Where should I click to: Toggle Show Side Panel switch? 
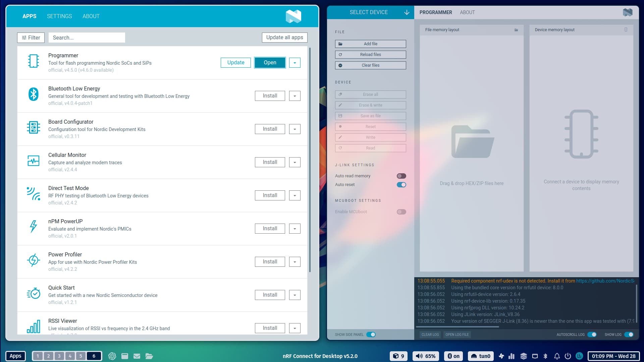[371, 335]
